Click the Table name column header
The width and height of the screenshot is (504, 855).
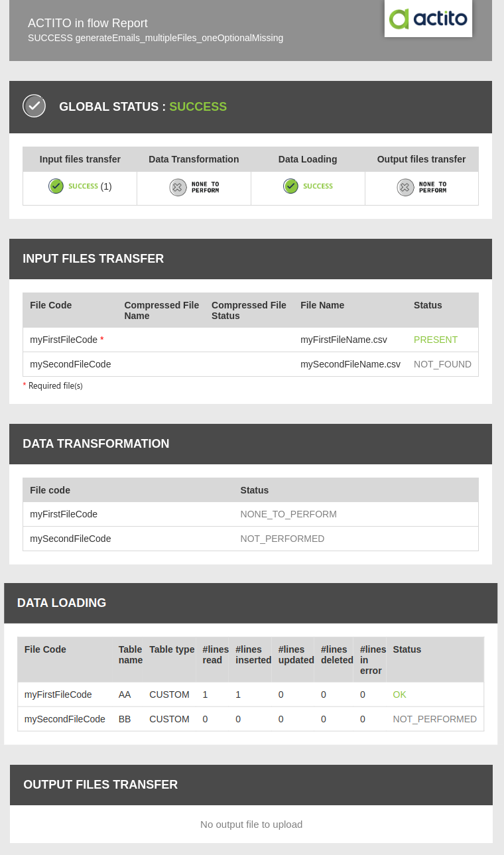click(131, 655)
